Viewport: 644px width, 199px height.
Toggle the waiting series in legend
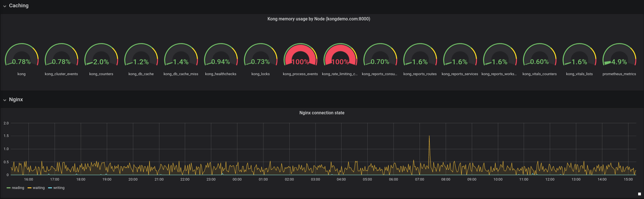point(39,188)
